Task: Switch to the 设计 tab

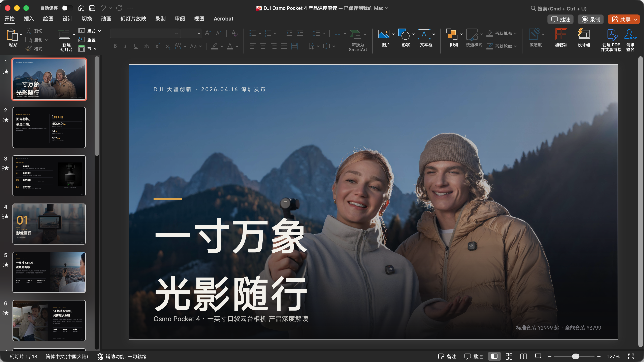Action: click(x=67, y=19)
